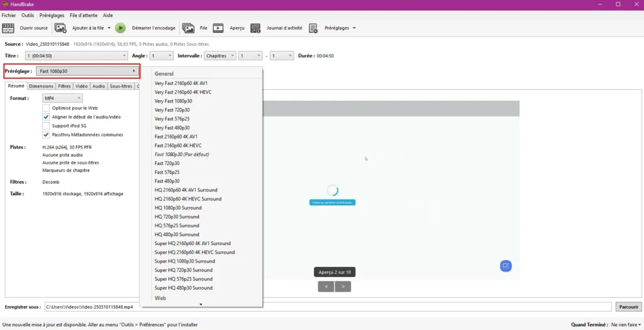Click the Parcourir button

pyautogui.click(x=628, y=307)
